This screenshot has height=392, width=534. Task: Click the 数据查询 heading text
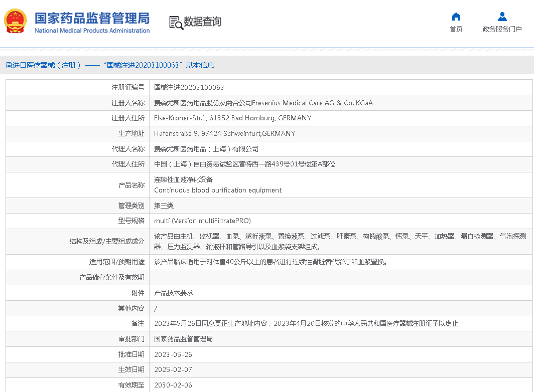point(202,22)
